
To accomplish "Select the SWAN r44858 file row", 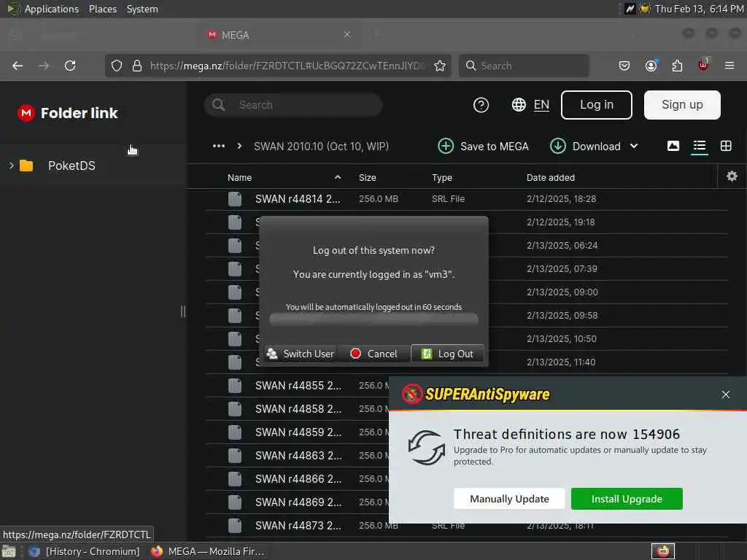I will pos(298,408).
